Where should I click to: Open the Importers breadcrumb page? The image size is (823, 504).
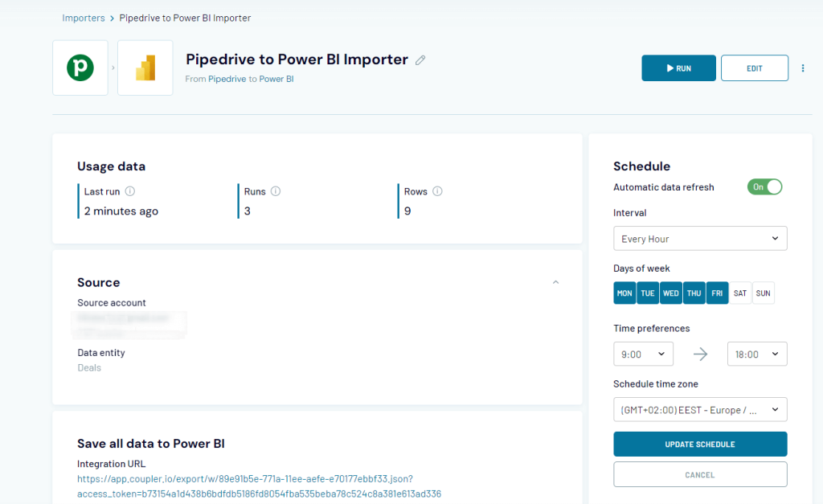pyautogui.click(x=84, y=18)
